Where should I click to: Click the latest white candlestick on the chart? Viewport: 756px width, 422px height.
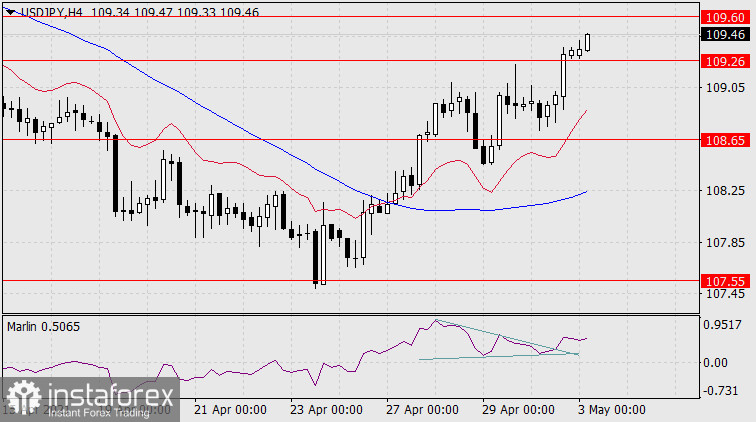[588, 41]
